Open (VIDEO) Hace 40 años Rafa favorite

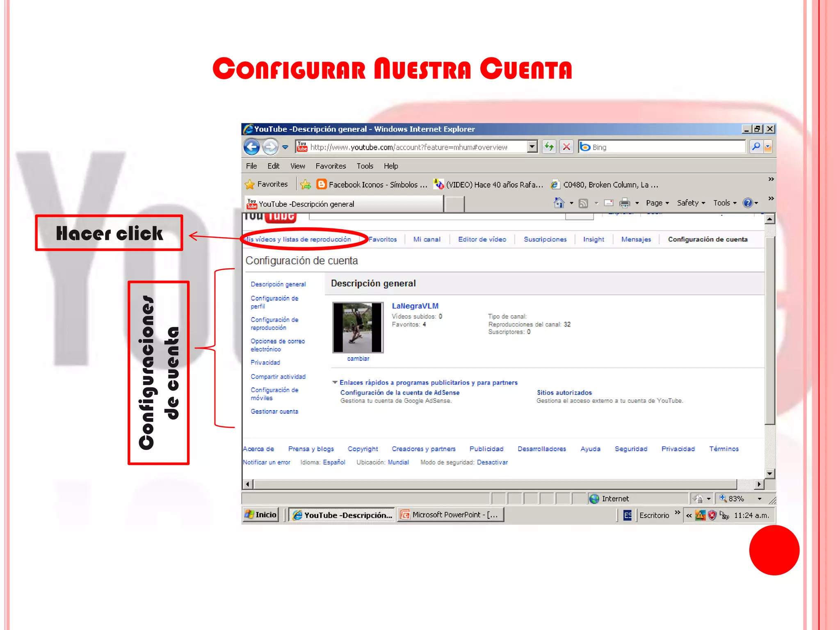[488, 185]
